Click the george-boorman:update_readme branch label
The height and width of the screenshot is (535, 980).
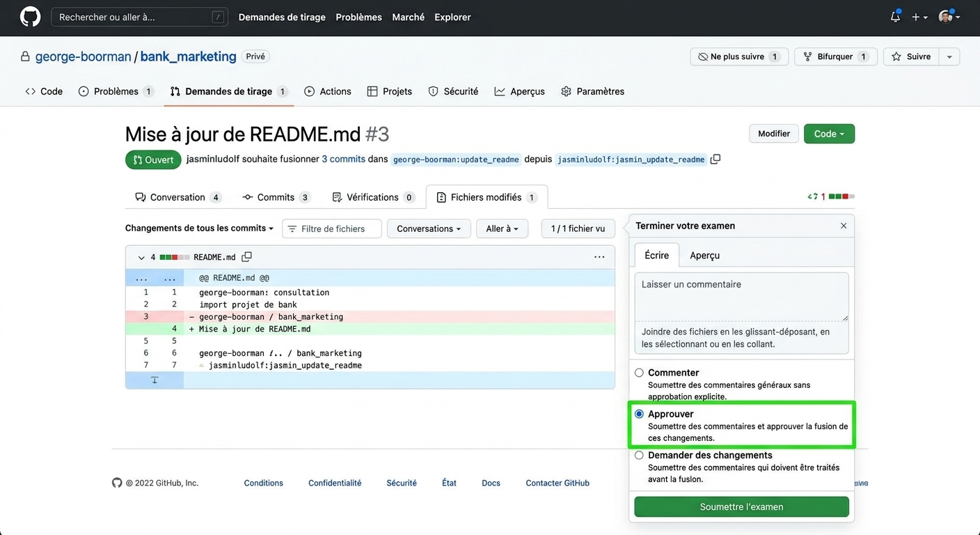point(456,160)
